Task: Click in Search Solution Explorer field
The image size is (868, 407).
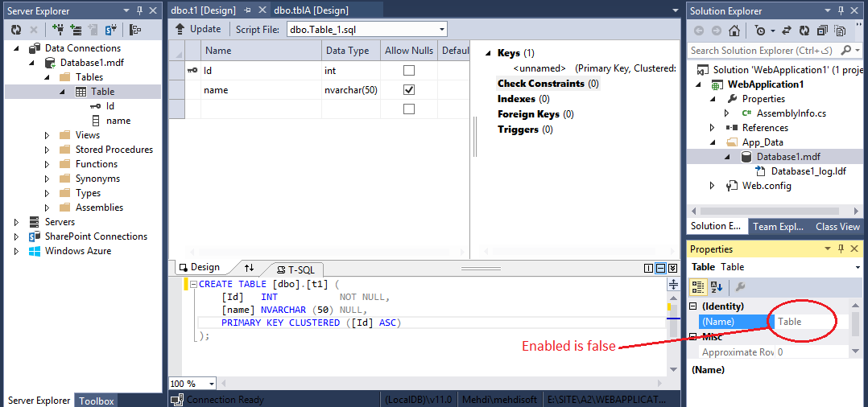Action: pyautogui.click(x=763, y=51)
